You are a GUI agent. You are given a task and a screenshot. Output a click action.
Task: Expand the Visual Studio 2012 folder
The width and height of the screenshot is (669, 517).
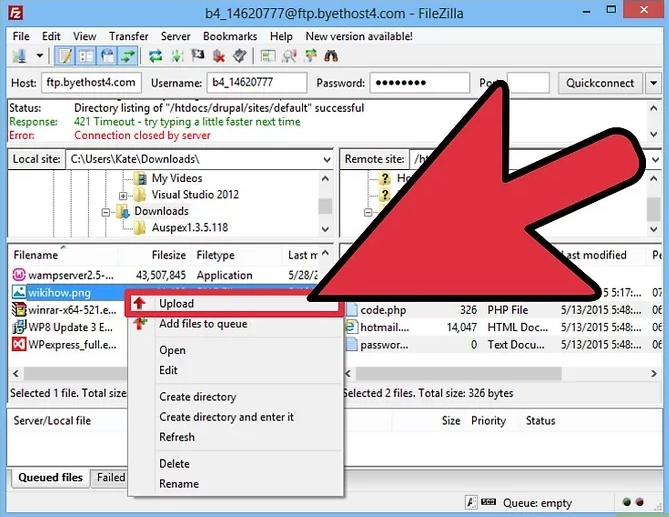123,195
